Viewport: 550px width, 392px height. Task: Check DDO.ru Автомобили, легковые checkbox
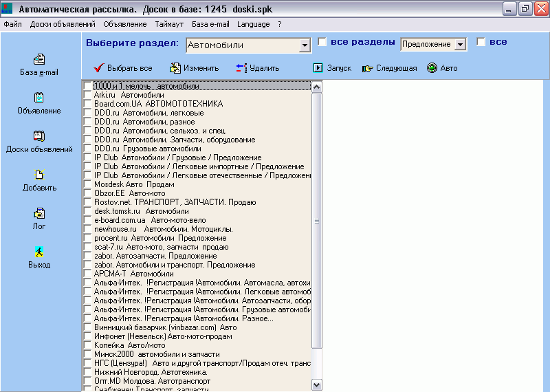tap(87, 113)
